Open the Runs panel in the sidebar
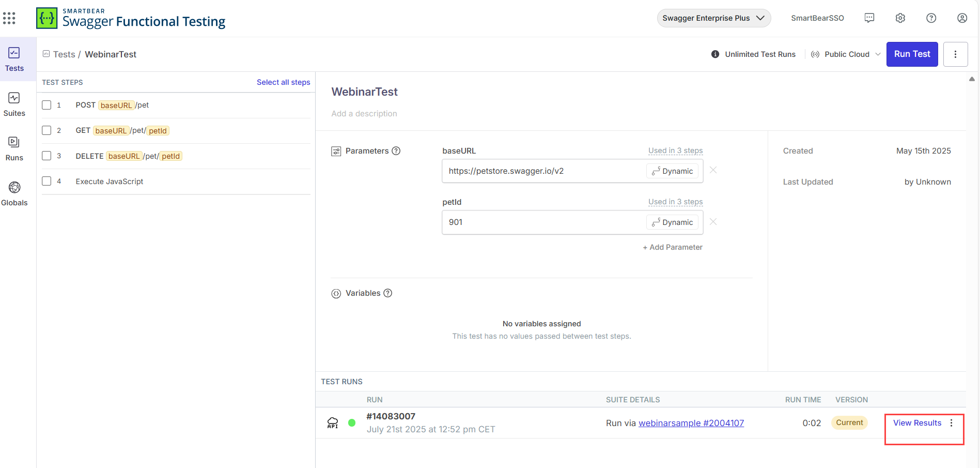The image size is (980, 468). pyautogui.click(x=14, y=148)
